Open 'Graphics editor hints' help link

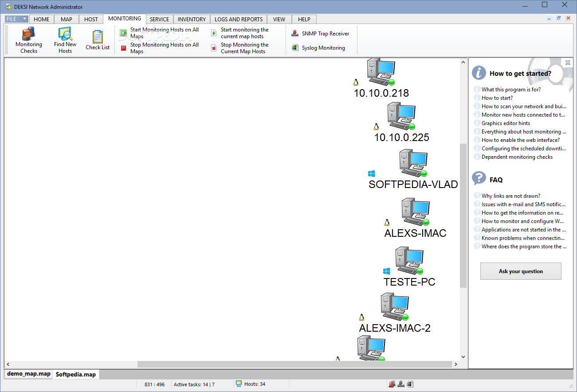coord(506,123)
